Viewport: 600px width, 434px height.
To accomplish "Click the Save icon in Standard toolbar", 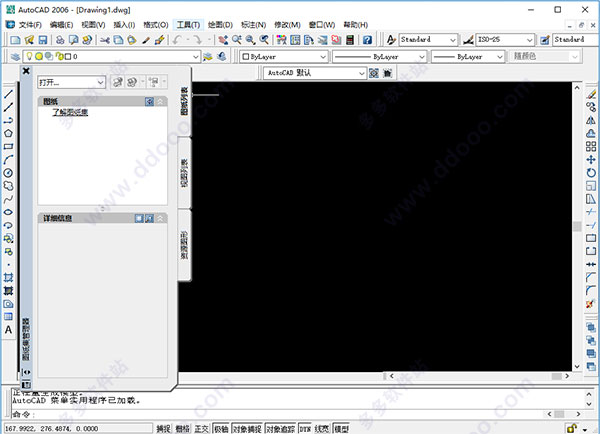I will click(x=43, y=39).
